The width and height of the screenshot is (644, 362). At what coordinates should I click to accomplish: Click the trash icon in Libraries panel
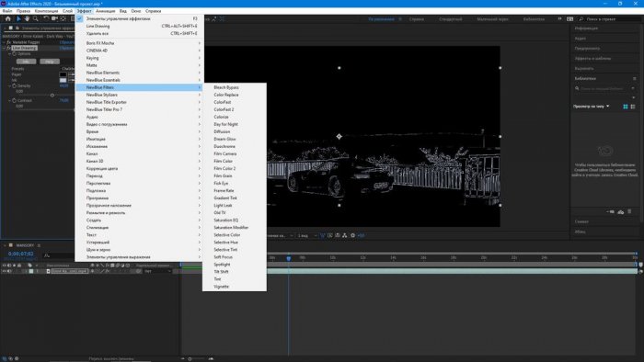pos(629,212)
